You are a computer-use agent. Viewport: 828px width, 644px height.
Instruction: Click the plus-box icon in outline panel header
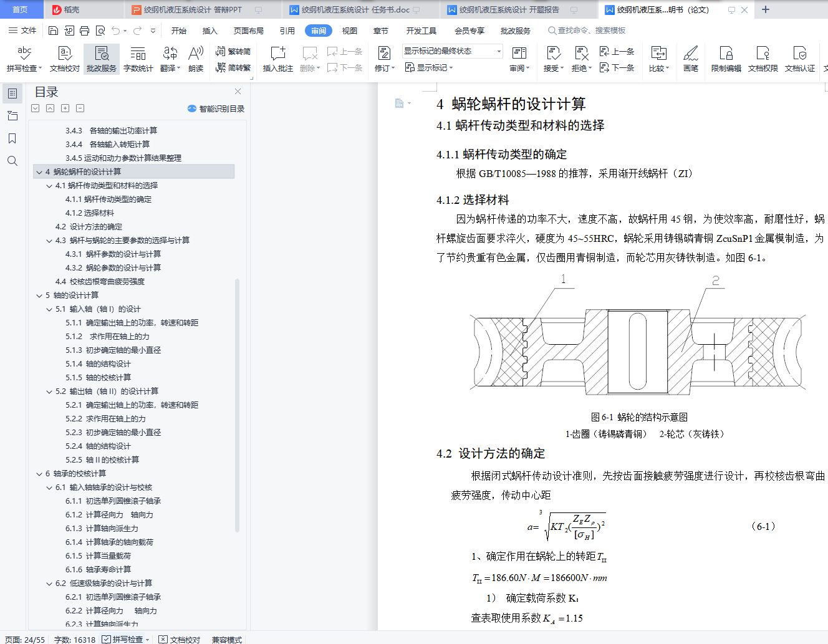pyautogui.click(x=65, y=108)
